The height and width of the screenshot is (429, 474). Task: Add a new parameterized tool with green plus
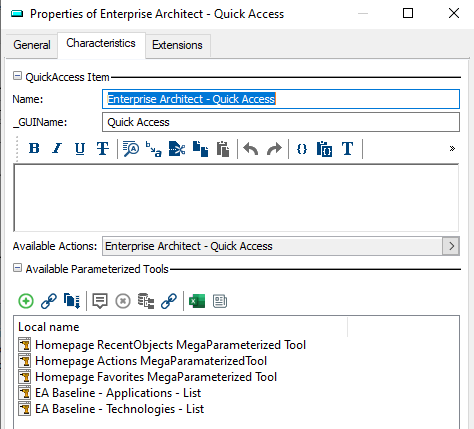(x=26, y=301)
